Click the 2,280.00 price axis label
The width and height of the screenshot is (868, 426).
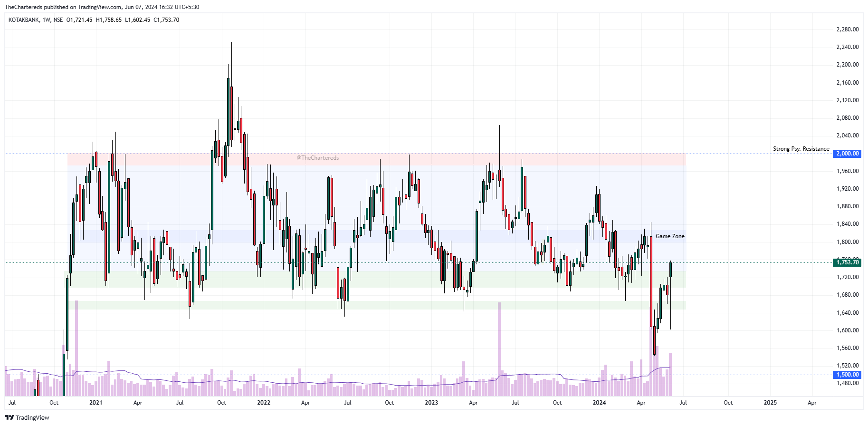[x=848, y=29]
